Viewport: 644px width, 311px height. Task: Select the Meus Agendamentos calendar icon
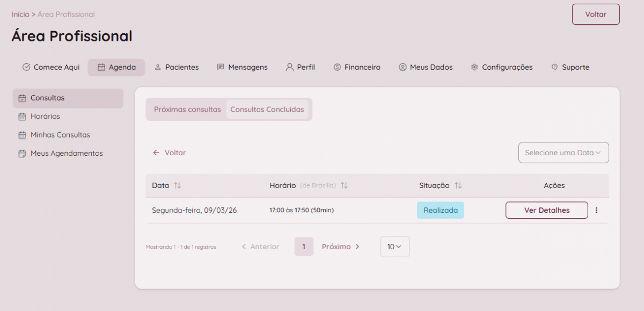point(22,154)
